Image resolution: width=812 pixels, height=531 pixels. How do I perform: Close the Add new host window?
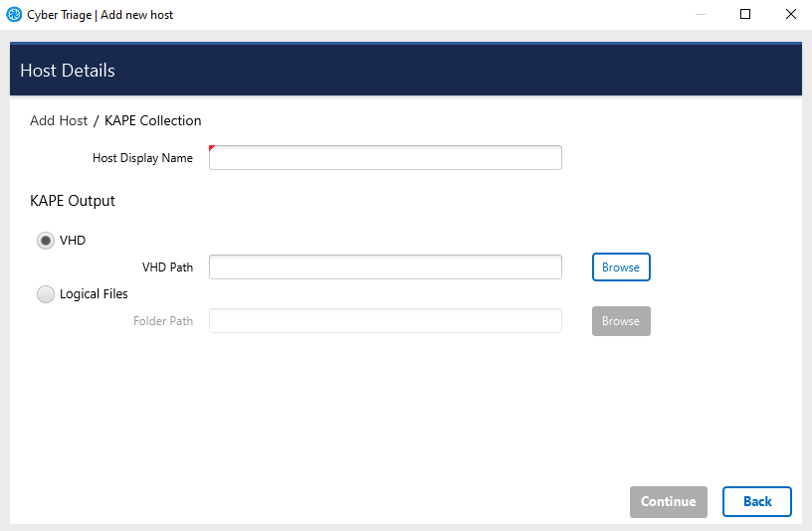tap(791, 14)
